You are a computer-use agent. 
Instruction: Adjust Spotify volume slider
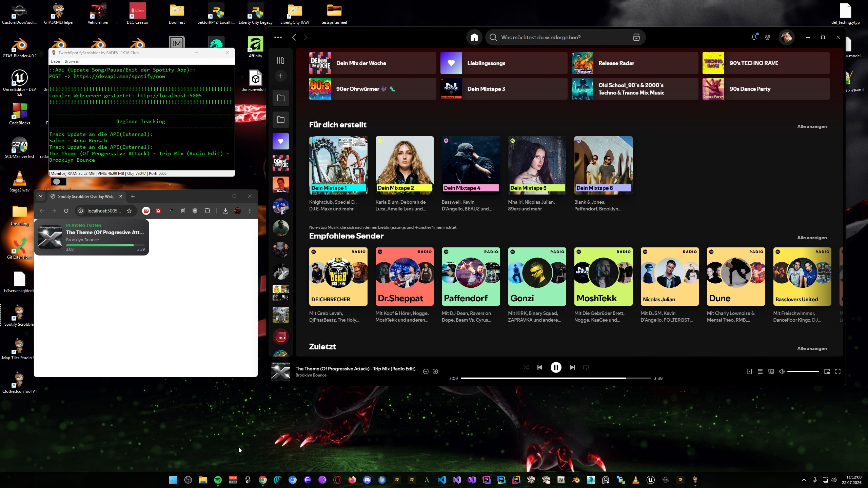point(803,372)
